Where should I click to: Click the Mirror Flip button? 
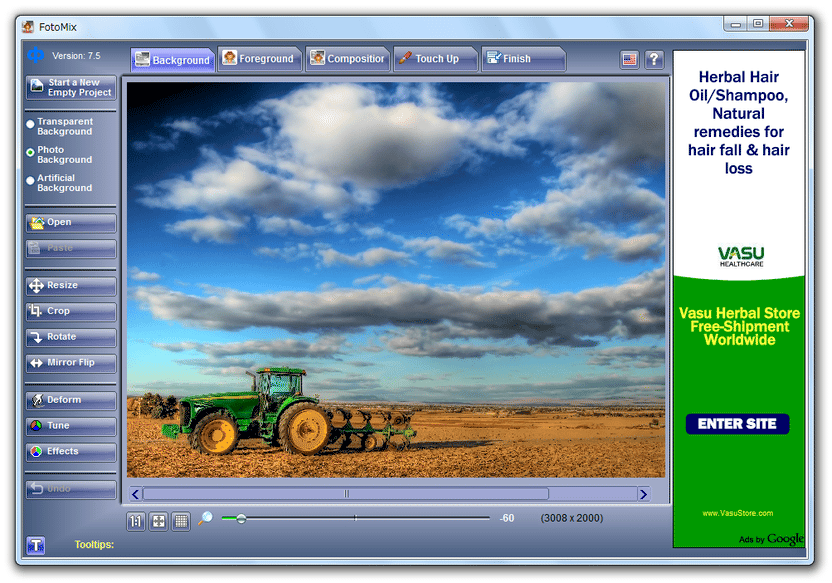(70, 363)
